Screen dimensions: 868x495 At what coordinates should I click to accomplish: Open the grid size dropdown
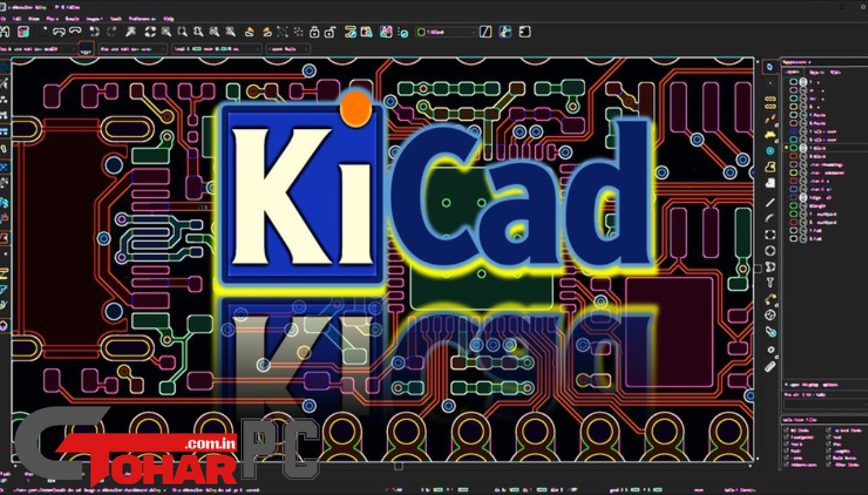(x=216, y=49)
